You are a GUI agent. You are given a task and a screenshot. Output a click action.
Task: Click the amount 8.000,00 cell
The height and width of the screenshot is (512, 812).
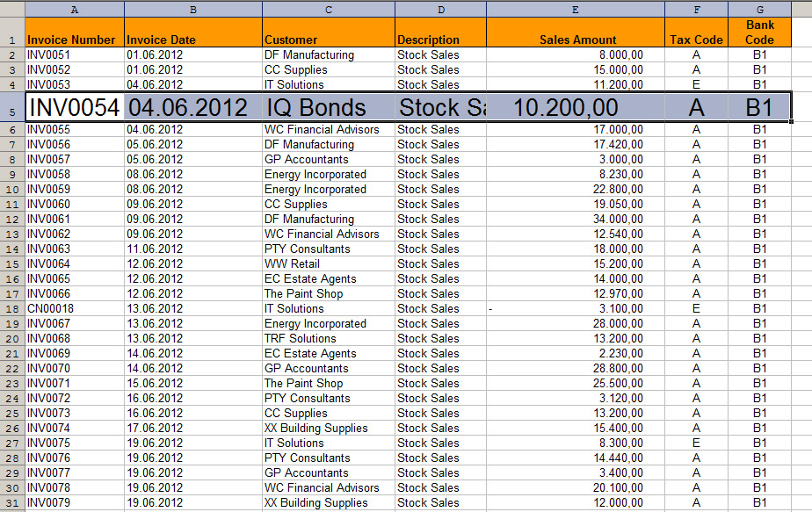(x=576, y=54)
